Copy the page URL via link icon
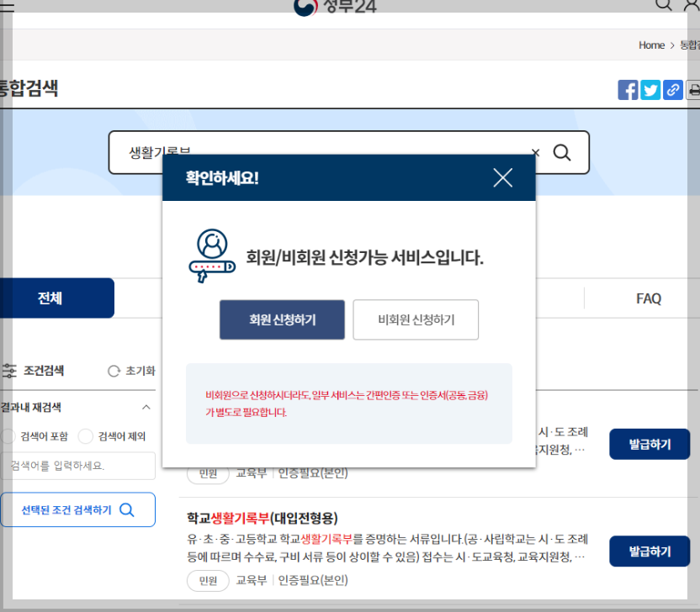700x612 pixels. 672,89
